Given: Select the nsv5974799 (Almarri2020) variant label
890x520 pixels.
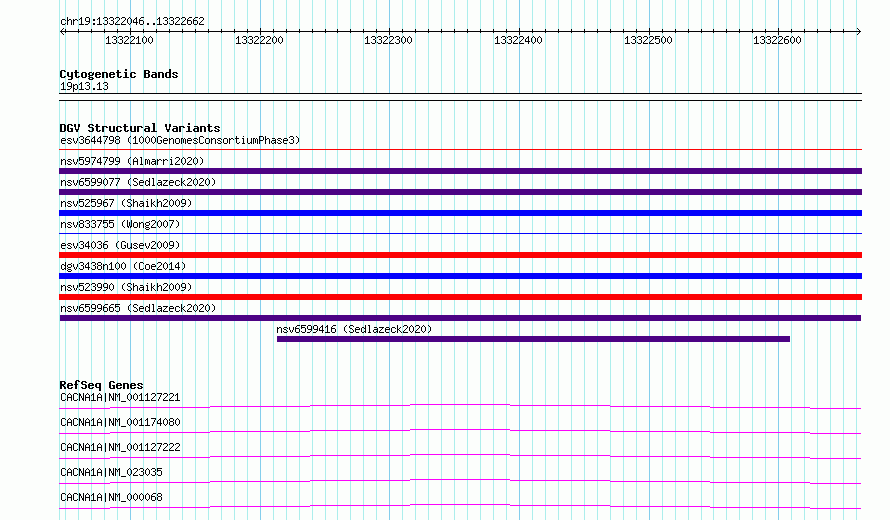Looking at the screenshot, I should 132,161.
